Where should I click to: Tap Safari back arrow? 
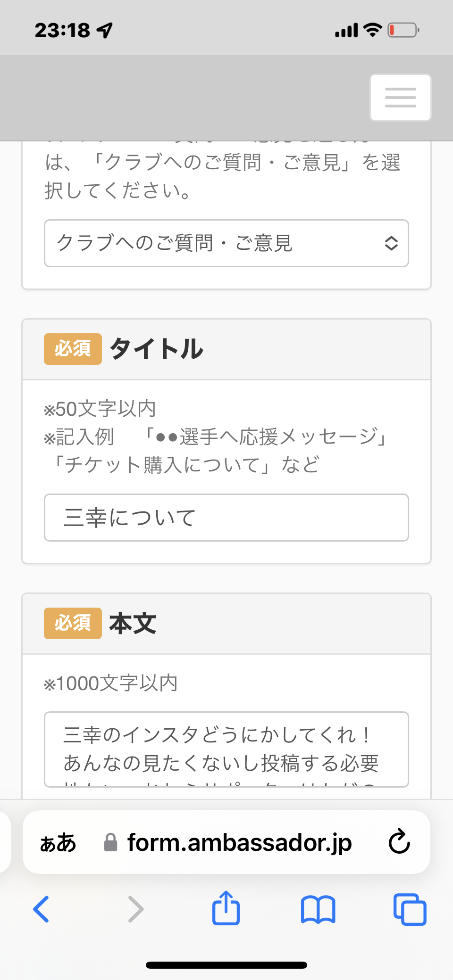click(x=42, y=909)
